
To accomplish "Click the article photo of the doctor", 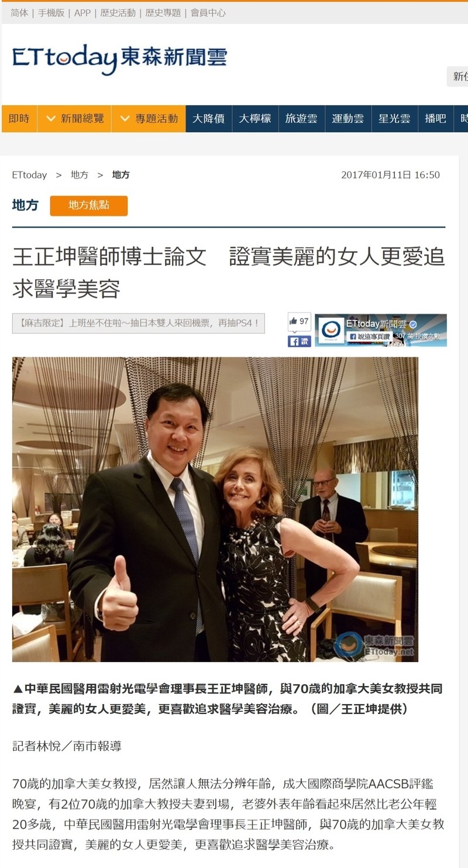I will point(215,509).
